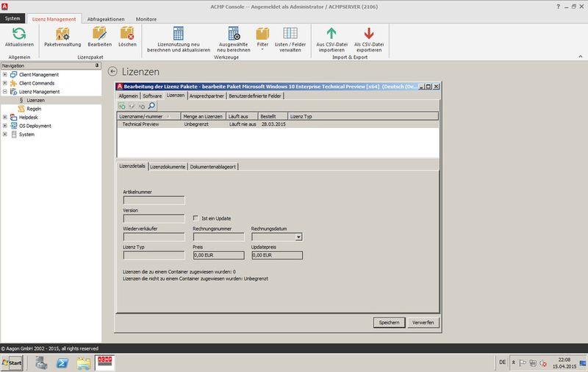Open the Windows Start button
Screen dimensions: 588x372
[x=12, y=363]
